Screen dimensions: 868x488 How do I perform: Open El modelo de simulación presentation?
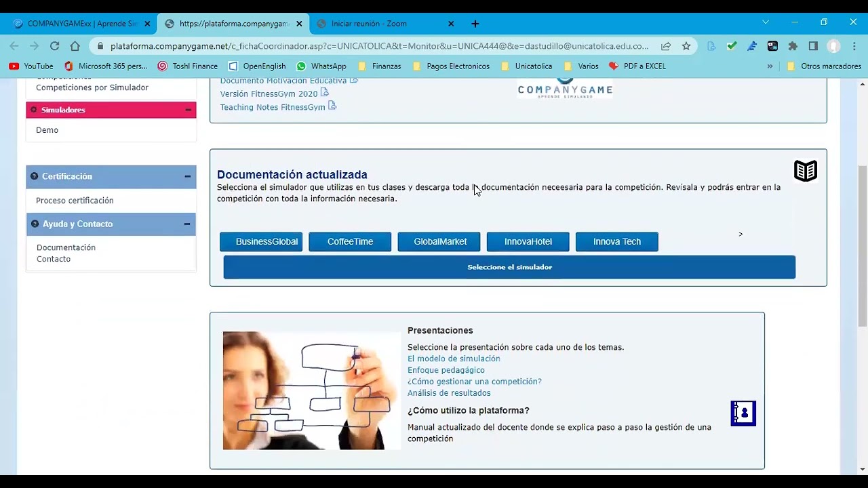[x=454, y=359]
